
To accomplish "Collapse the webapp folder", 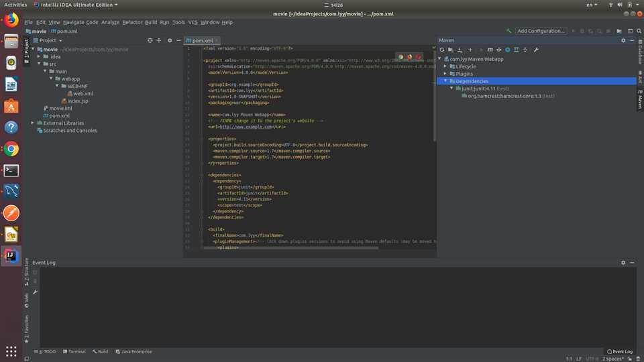I will (52, 79).
